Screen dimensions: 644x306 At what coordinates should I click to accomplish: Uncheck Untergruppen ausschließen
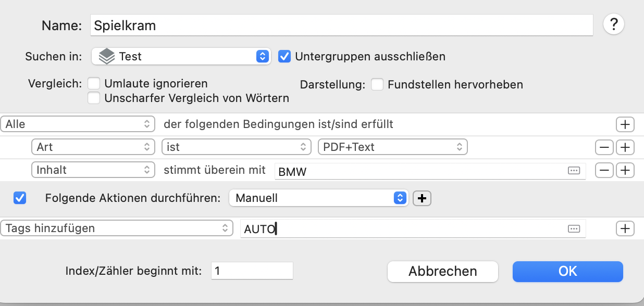[x=284, y=56]
